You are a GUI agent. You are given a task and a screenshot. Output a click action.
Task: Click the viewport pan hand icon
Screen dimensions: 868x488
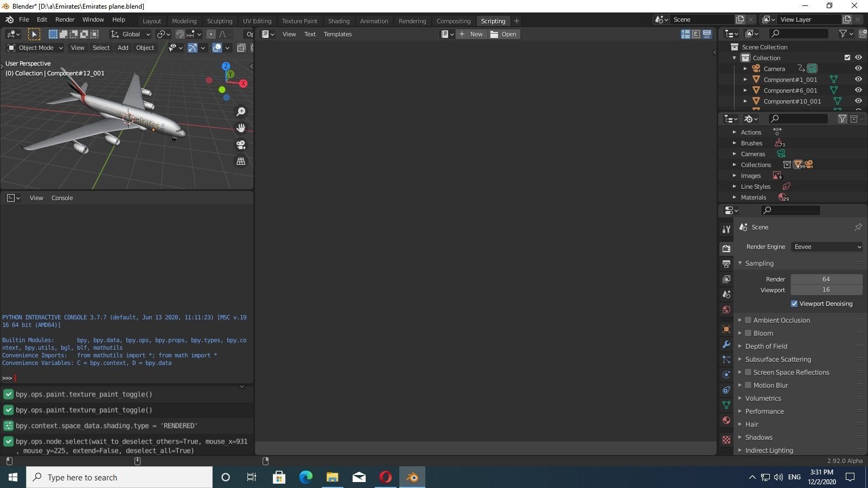tap(241, 128)
